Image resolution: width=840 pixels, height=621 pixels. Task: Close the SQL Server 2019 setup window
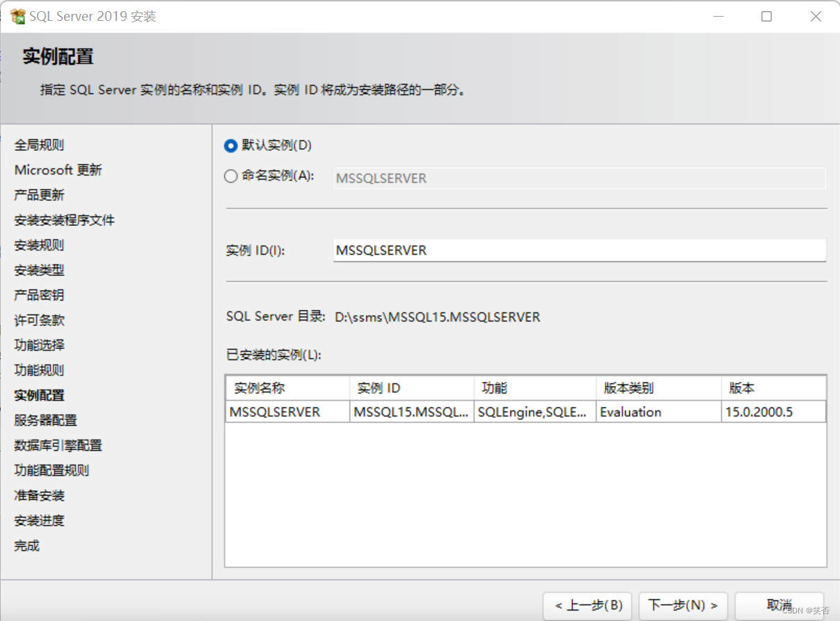(x=816, y=16)
